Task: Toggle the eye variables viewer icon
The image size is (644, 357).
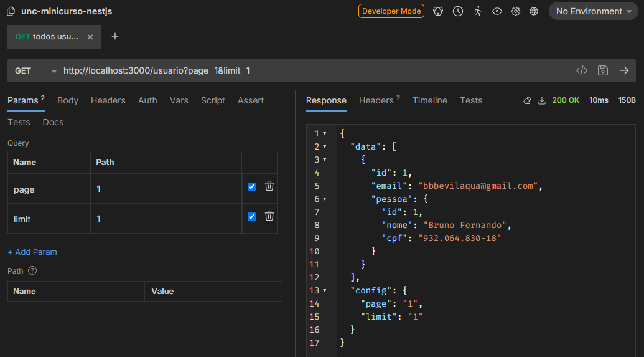Action: coord(497,11)
